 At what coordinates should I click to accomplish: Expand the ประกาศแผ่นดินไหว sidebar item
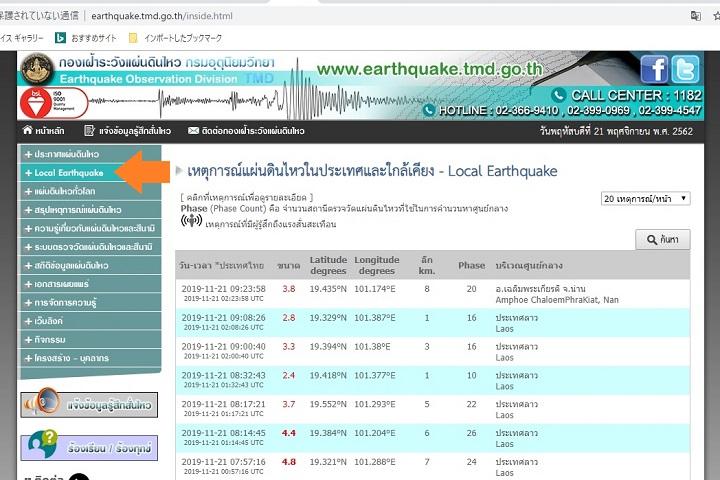coord(66,155)
